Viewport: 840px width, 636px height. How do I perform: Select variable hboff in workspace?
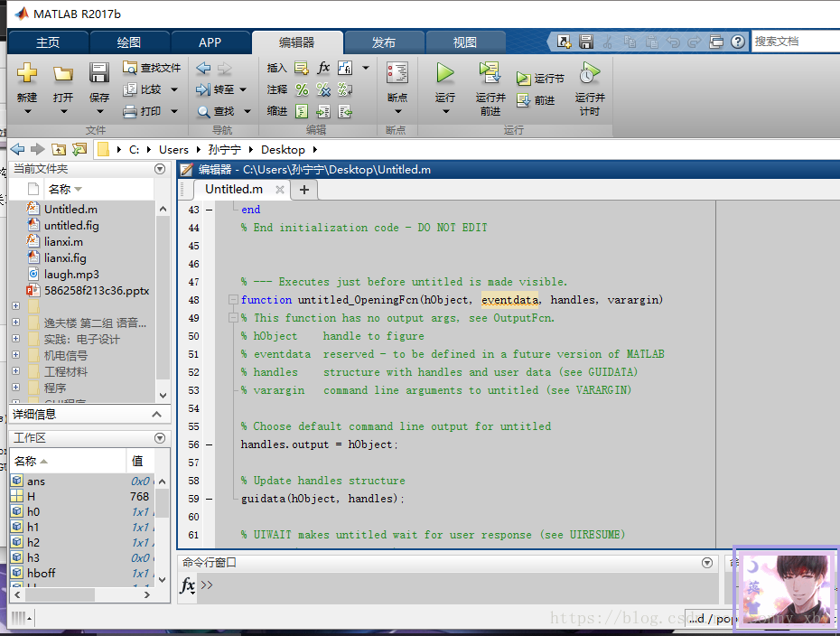[x=83, y=574]
